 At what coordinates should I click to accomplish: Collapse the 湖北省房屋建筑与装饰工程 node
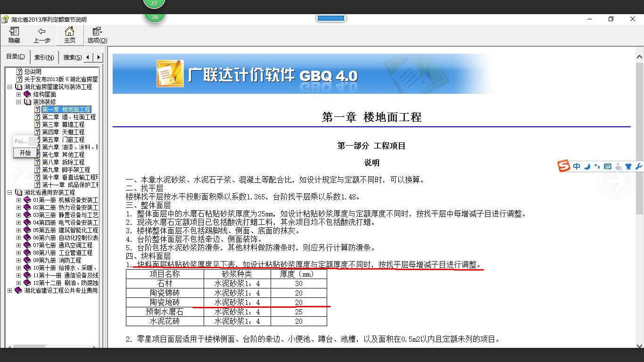point(10,87)
